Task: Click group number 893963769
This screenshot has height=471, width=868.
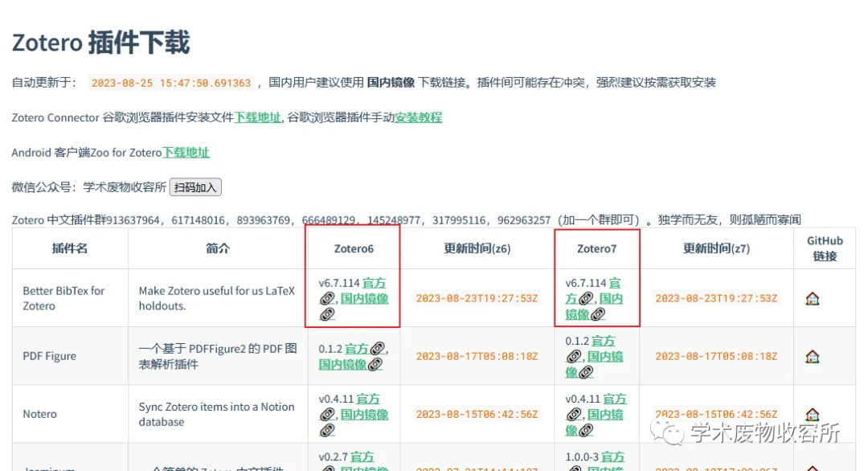Action: tap(264, 220)
